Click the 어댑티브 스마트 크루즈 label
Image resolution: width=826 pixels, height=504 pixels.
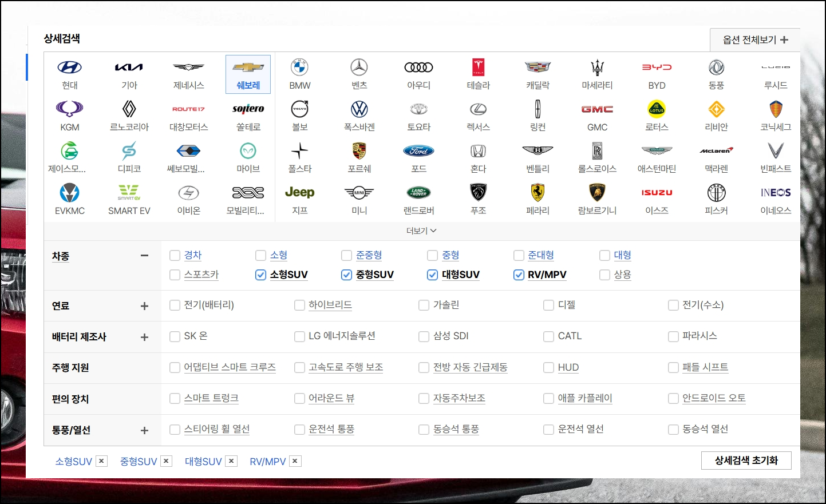tap(230, 367)
